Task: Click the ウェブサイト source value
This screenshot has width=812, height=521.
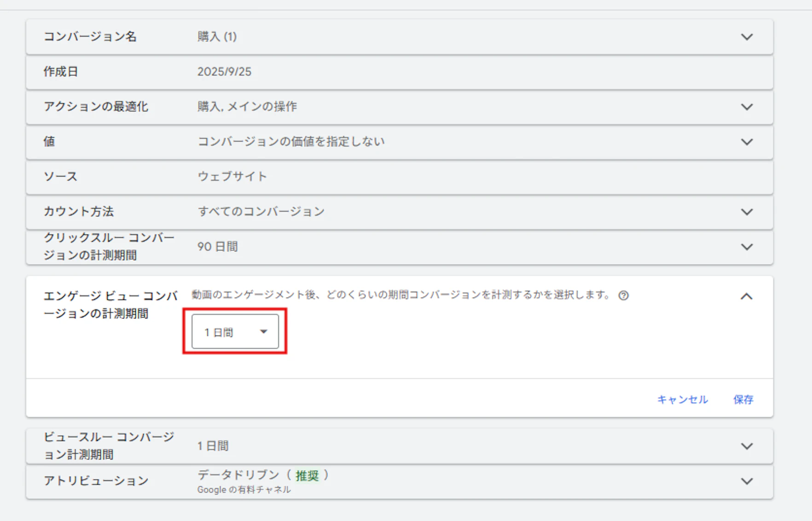Action: [232, 177]
